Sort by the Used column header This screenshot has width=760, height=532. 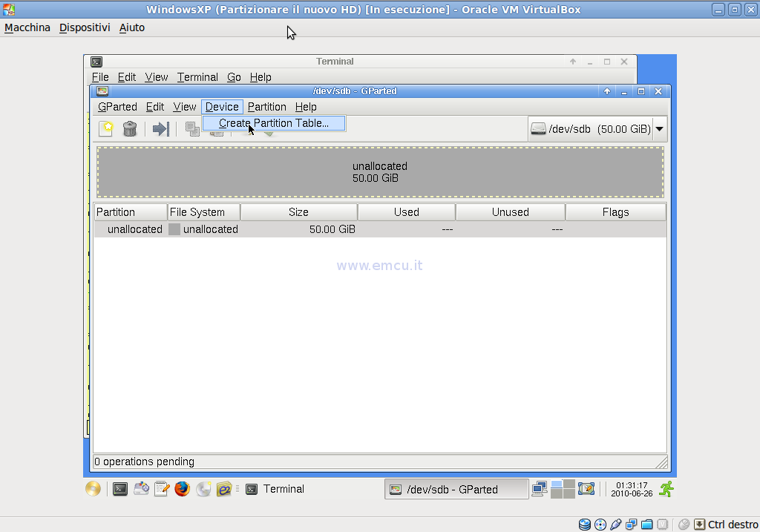(406, 212)
